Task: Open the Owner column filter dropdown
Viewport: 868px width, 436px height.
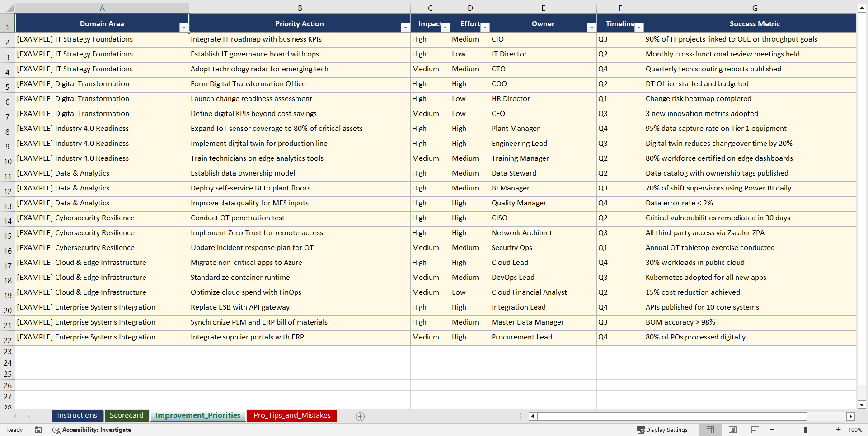Action: (591, 27)
